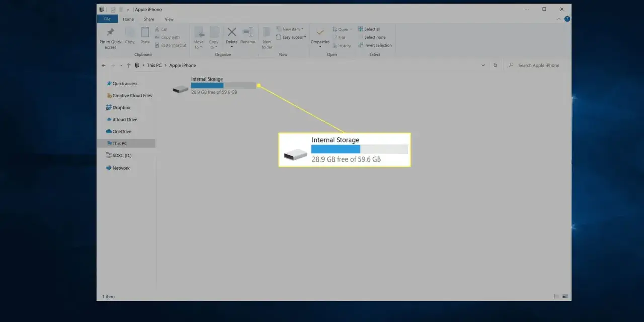Click the Internal Storage capacity bar
Viewport: 644px width, 322px height.
tap(223, 86)
